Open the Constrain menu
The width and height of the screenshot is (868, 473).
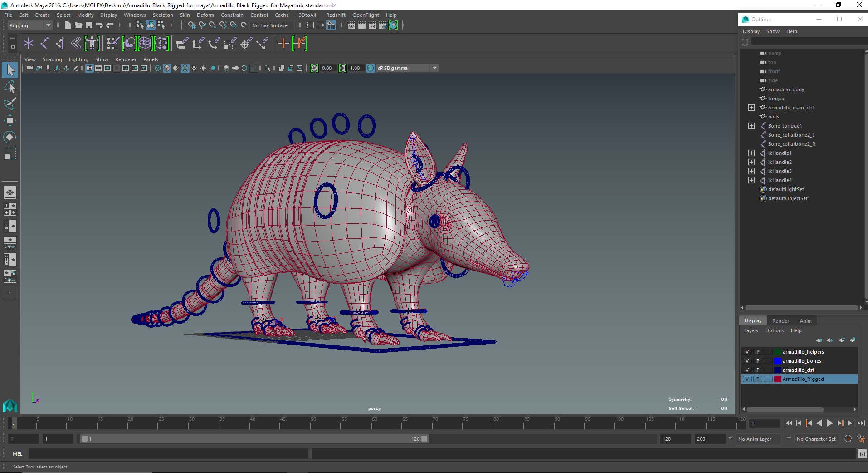[x=232, y=15]
